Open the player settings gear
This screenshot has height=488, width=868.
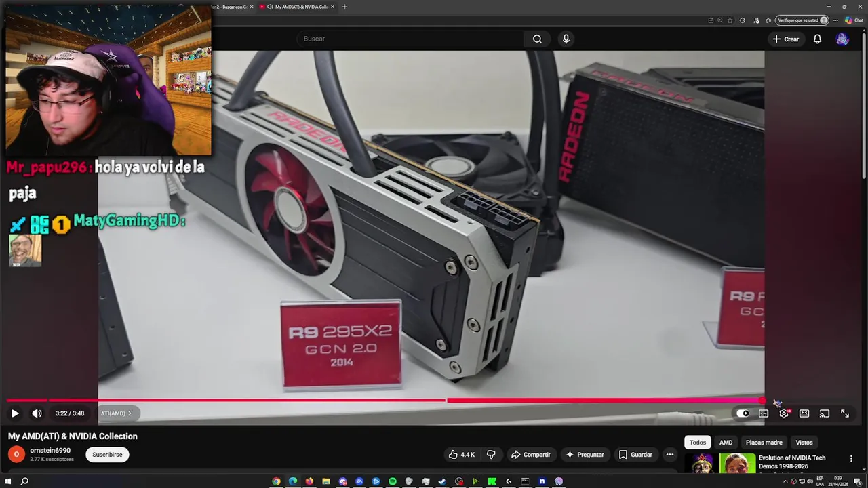point(784,413)
